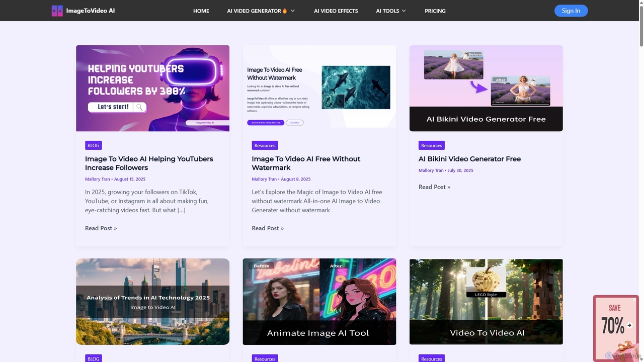
Task: Click the ImageToVideo AI logo icon
Action: click(x=57, y=11)
